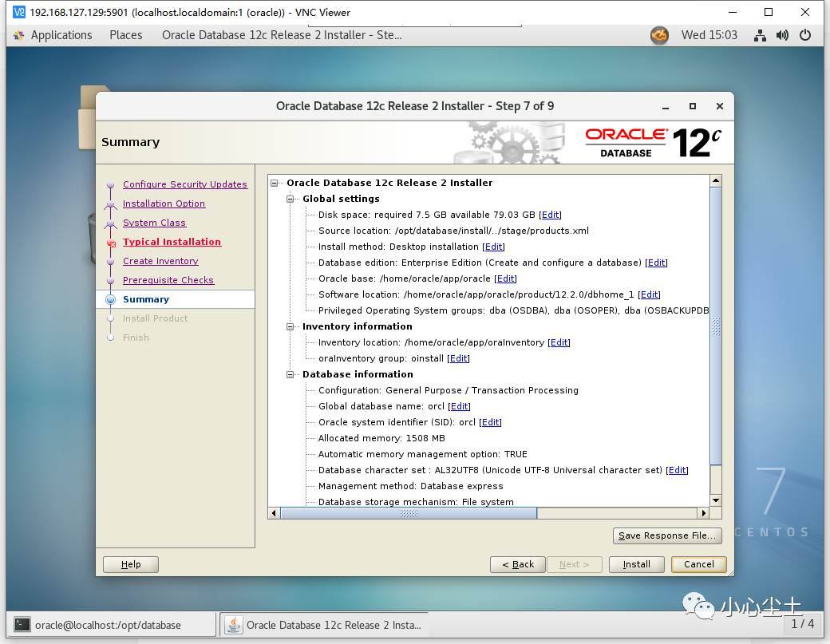Viewport: 830px width, 644px height.
Task: Click the horizontal scrollbar right arrow
Action: [703, 513]
